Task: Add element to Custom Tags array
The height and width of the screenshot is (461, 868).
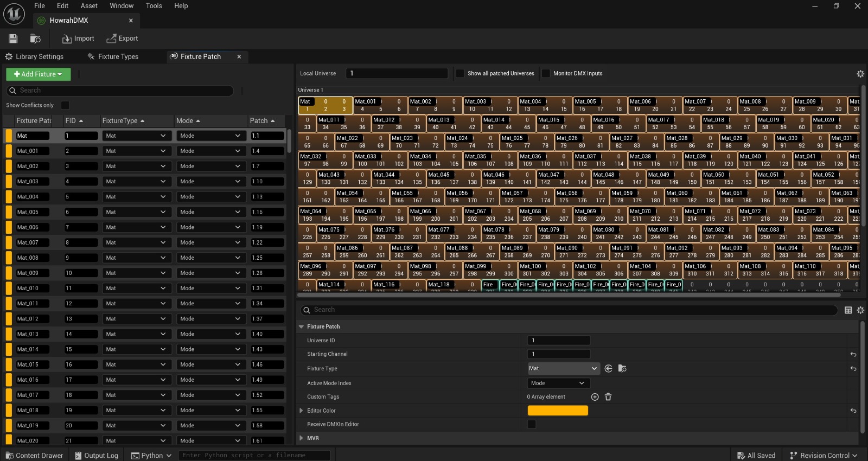Action: [x=595, y=397]
